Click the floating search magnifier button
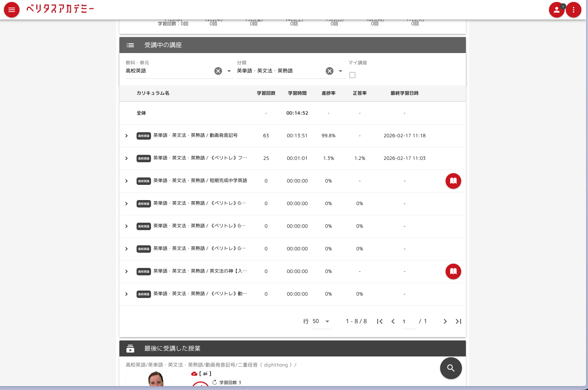Screen dimensions: 588x390 (x=451, y=368)
